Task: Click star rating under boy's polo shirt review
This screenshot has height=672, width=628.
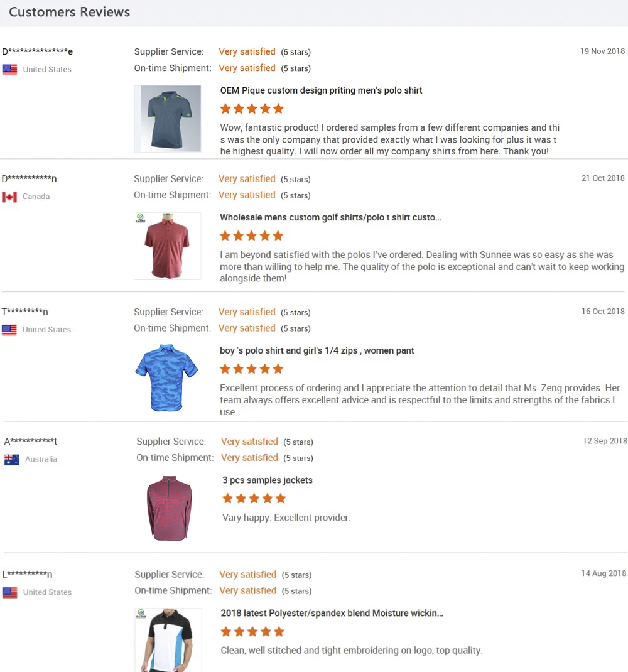Action: click(x=252, y=369)
